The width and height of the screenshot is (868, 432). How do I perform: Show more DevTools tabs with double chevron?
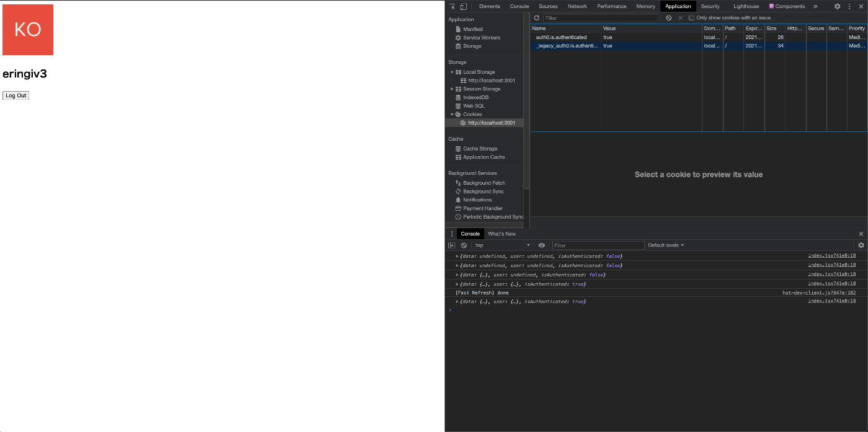point(815,6)
